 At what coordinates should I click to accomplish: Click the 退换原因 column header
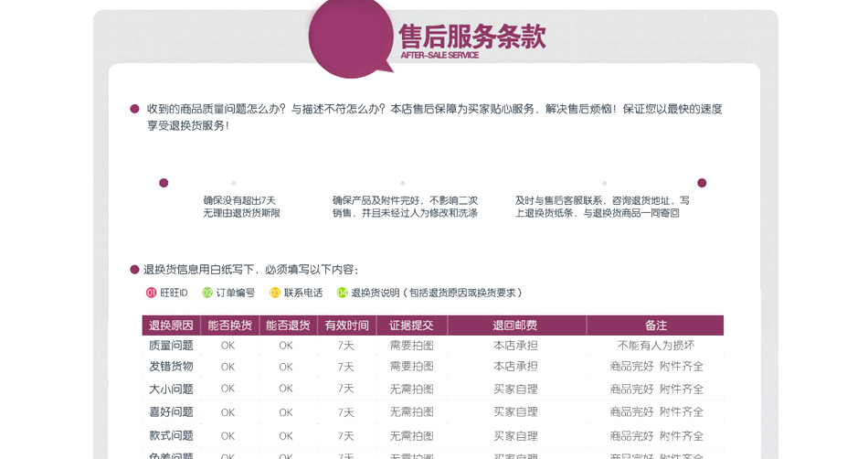pos(171,326)
